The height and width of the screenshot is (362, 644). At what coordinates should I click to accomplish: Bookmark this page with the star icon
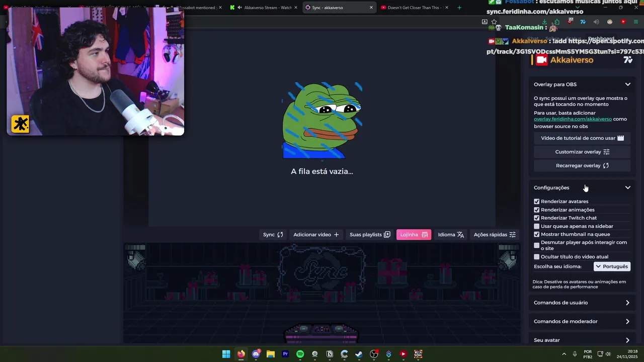coord(494,22)
